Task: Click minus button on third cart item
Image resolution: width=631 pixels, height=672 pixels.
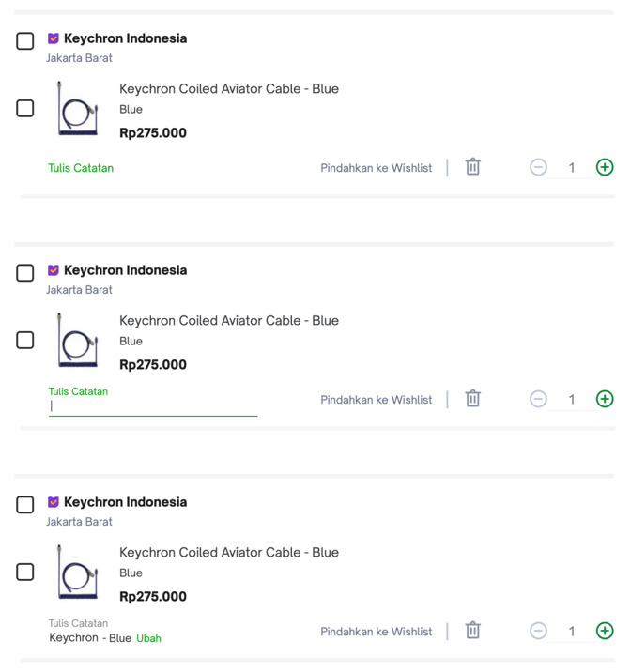Action: [x=538, y=631]
